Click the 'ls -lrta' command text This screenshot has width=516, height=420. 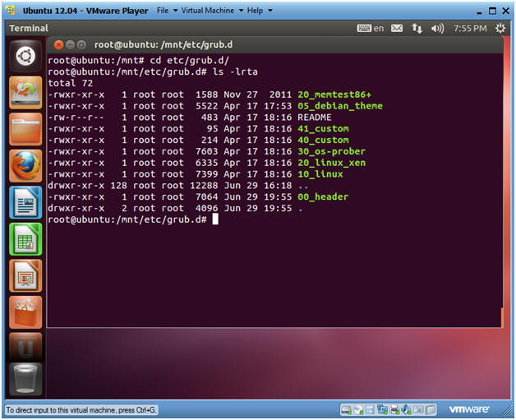click(235, 72)
